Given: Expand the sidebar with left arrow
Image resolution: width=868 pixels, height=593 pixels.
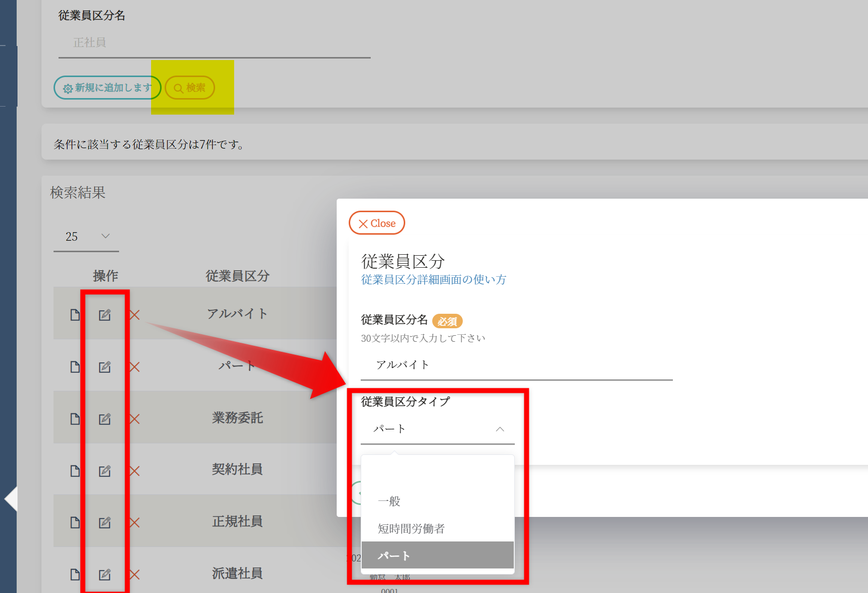Looking at the screenshot, I should pos(11,499).
